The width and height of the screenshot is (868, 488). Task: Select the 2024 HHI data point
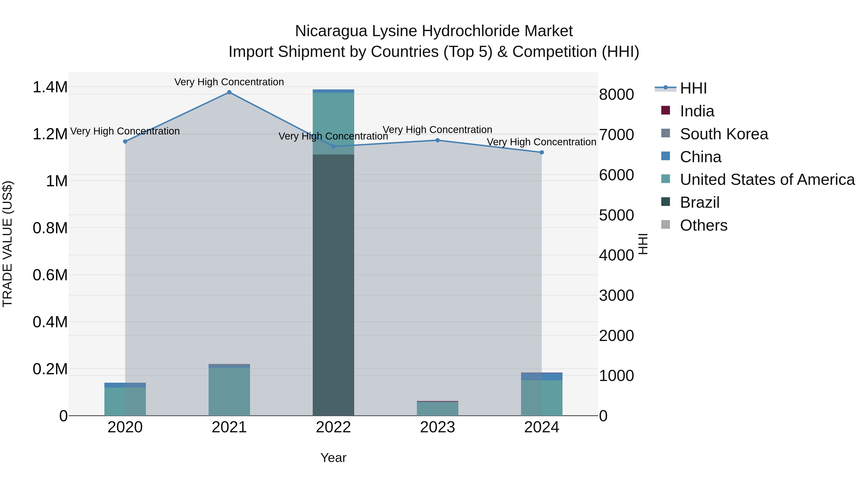pyautogui.click(x=542, y=153)
